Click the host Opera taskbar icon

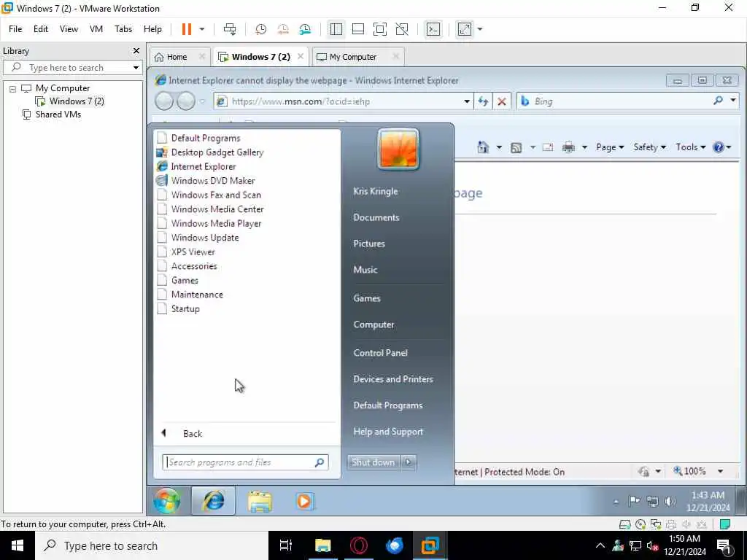(x=359, y=545)
